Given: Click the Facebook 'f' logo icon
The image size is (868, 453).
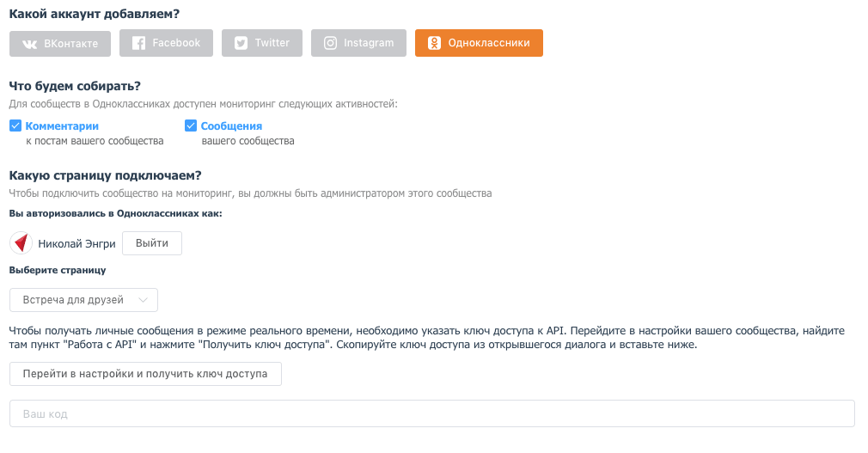Looking at the screenshot, I should (x=139, y=43).
